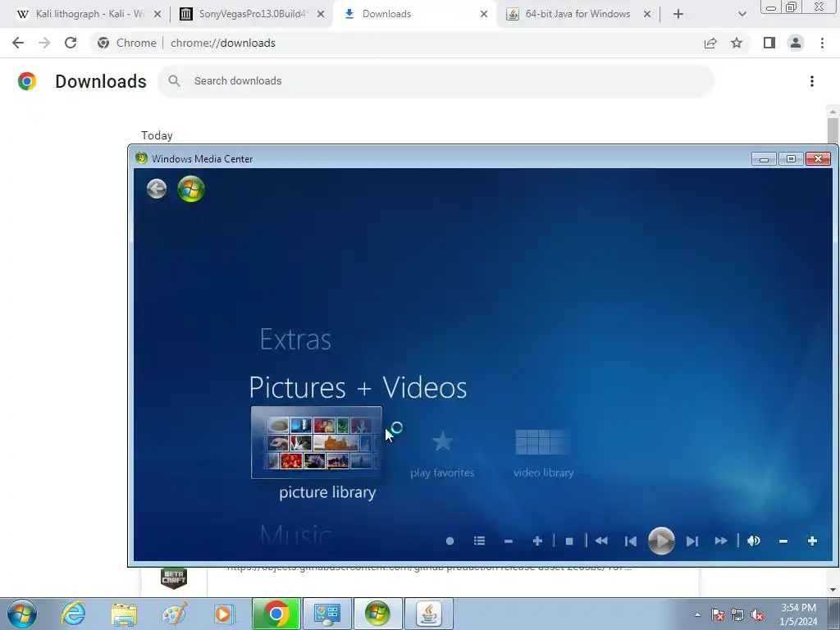Viewport: 840px width, 630px height.
Task: Open Chrome main three-dot menu
Action: coord(822,43)
